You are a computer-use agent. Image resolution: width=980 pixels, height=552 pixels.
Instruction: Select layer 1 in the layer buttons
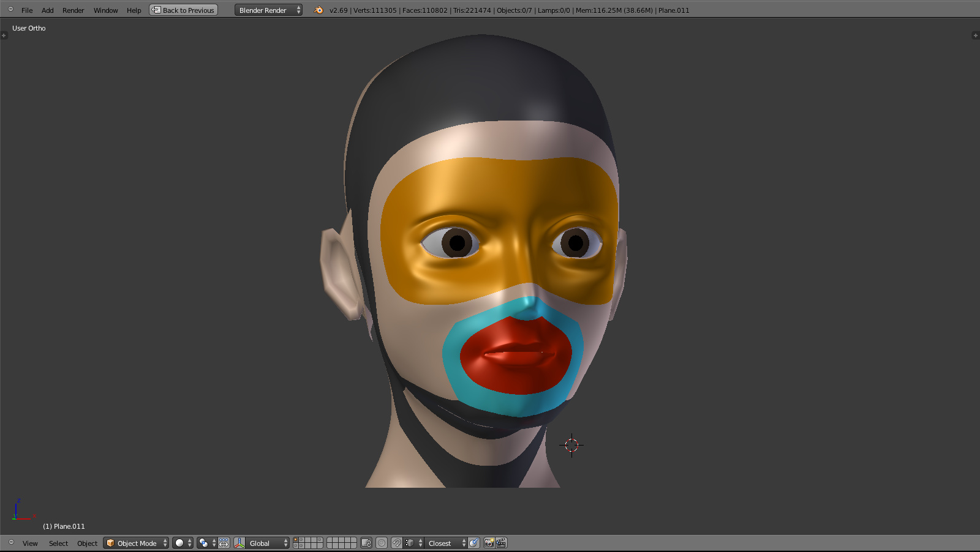[296, 540]
